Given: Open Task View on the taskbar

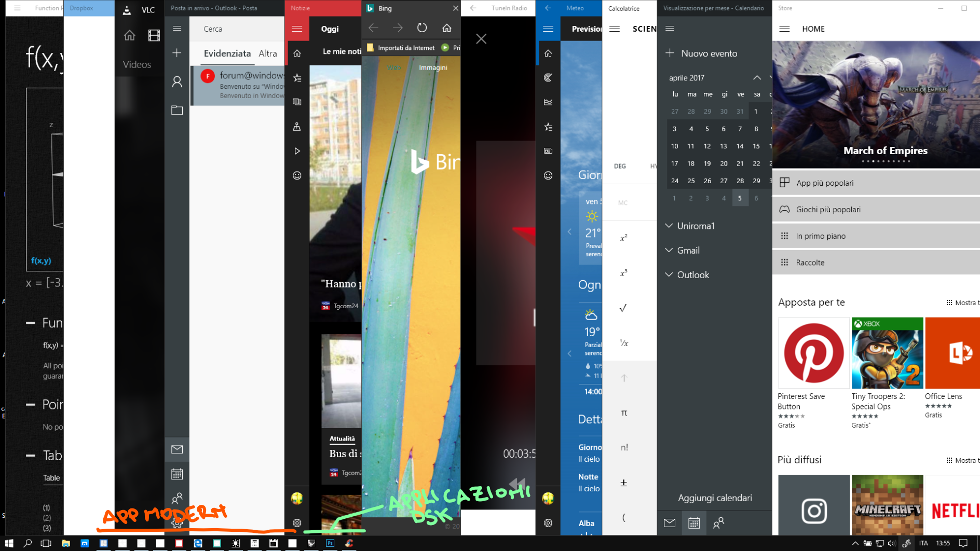Looking at the screenshot, I should tap(46, 543).
